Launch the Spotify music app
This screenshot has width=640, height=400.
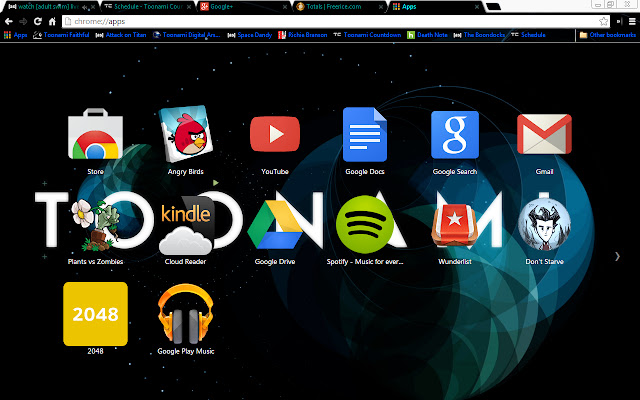[x=365, y=224]
